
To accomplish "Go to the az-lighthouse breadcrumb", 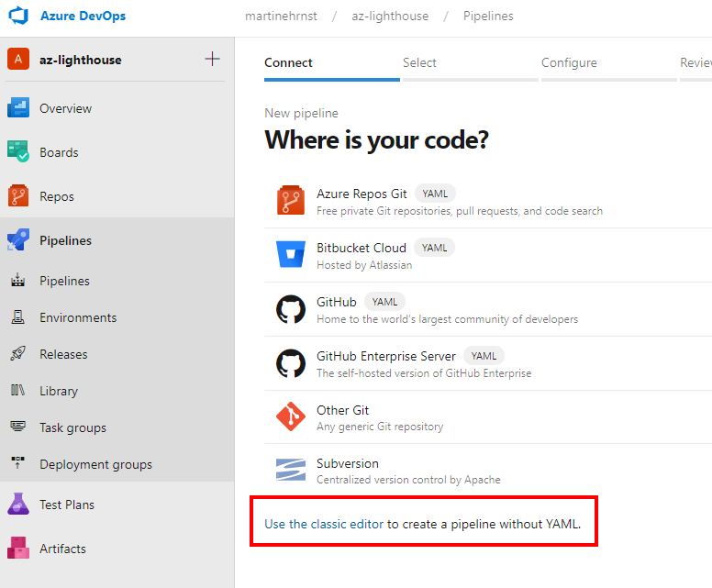I will [x=390, y=17].
